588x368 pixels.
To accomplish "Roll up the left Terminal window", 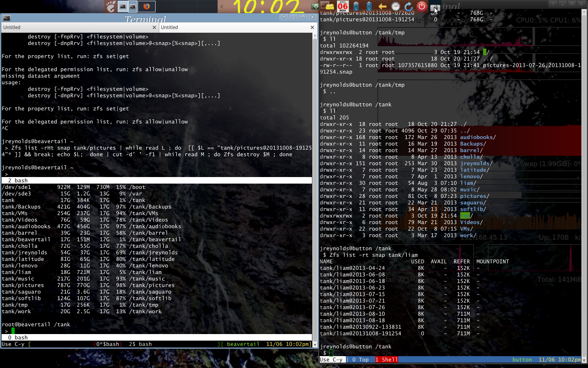I will point(284,17).
